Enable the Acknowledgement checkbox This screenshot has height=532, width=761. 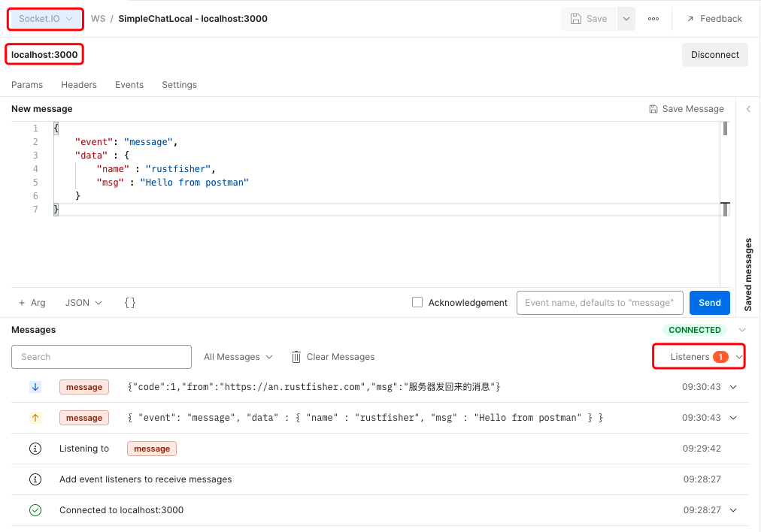pyautogui.click(x=417, y=303)
